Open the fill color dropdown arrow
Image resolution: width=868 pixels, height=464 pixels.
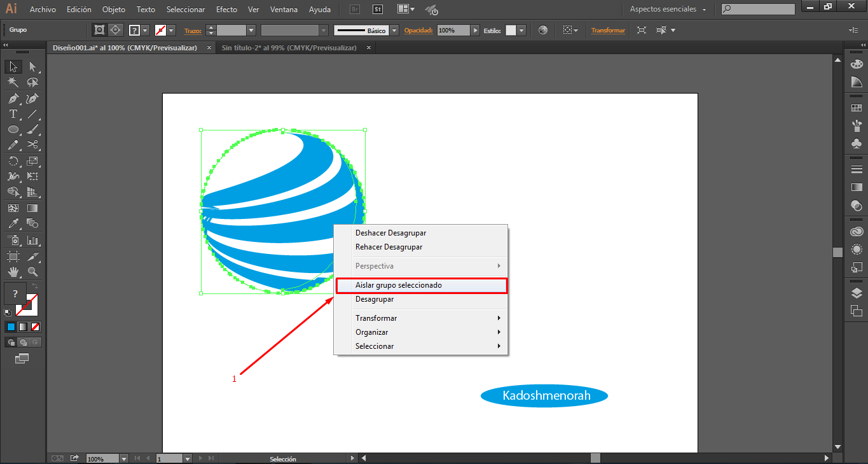146,30
